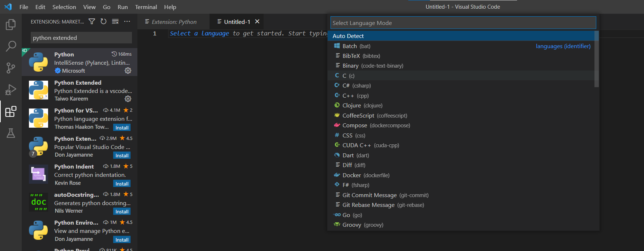
Task: Click the language list scrollbar
Action: (x=597, y=59)
